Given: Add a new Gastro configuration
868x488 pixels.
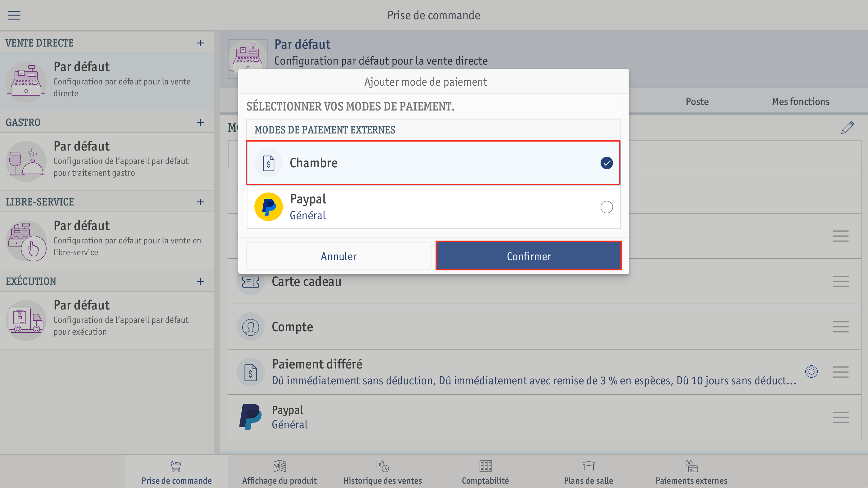Looking at the screenshot, I should 200,122.
